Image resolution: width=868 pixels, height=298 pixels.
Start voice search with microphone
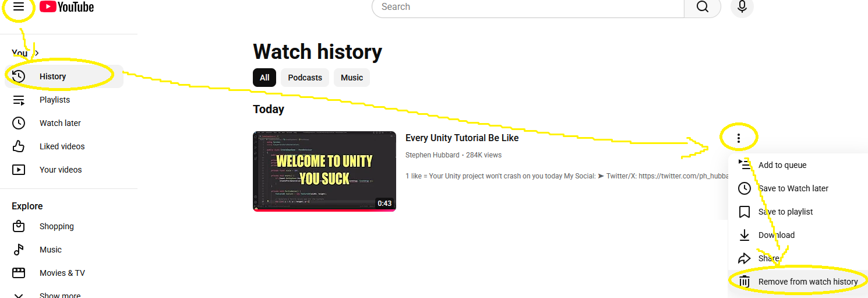pos(742,7)
